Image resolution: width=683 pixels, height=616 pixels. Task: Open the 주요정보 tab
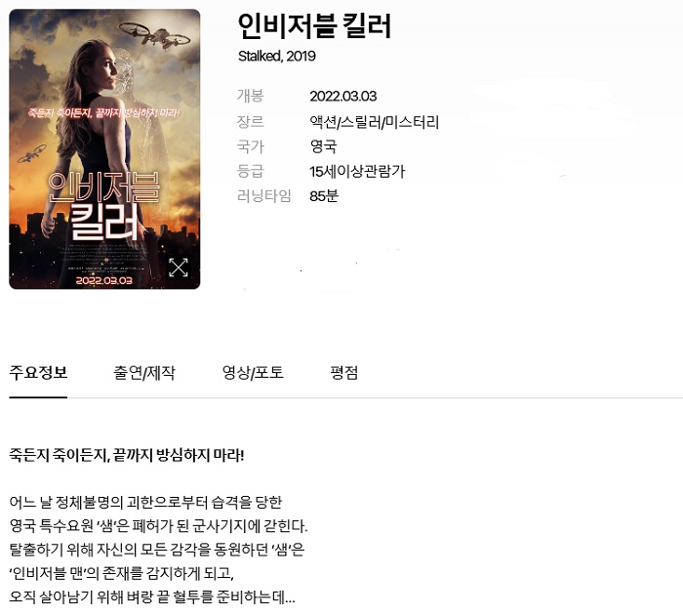click(x=38, y=373)
